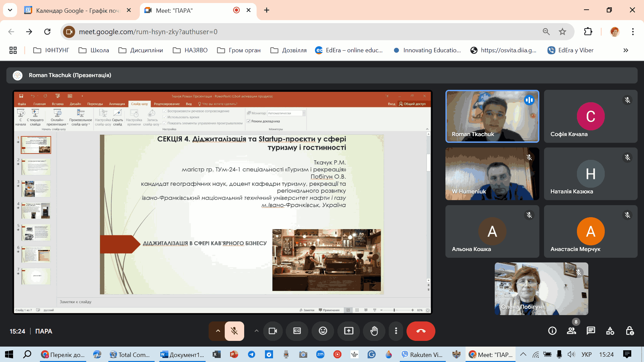Viewport: 644px width, 362px height.
Task: Click the raise hand icon
Action: coord(374,331)
